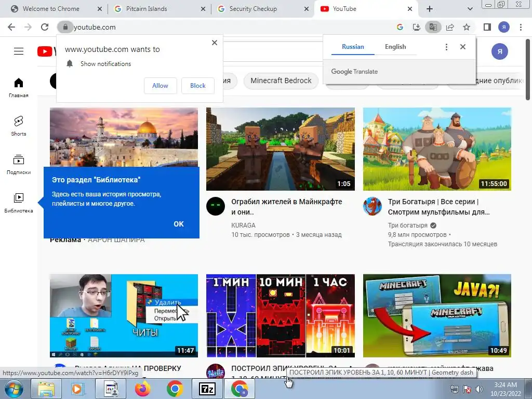Open video title Ограбил жителей в Майнкрафте
532x399 pixels.
click(287, 207)
